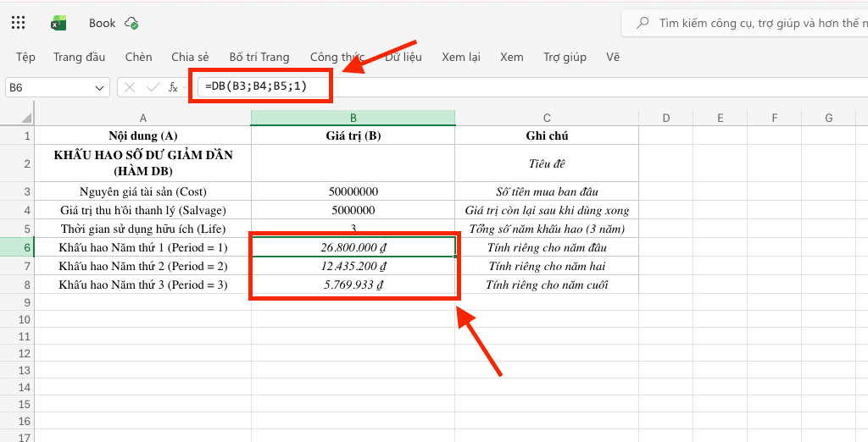
Task: Click cell 'Nội dung (A)'
Action: point(142,135)
